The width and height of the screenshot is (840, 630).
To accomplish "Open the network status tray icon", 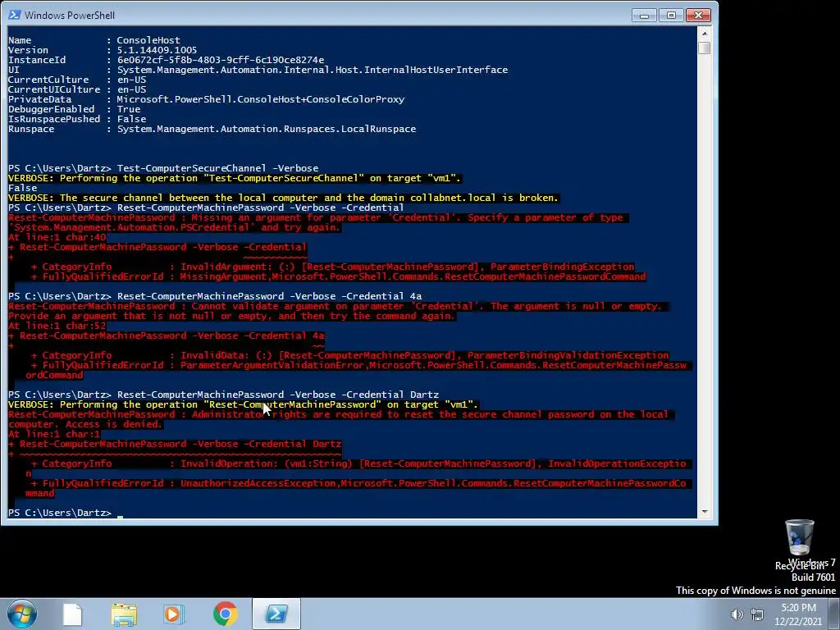I will click(x=757, y=614).
